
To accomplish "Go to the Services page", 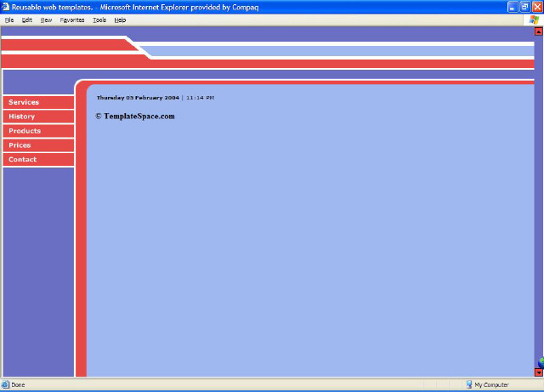I will click(24, 102).
